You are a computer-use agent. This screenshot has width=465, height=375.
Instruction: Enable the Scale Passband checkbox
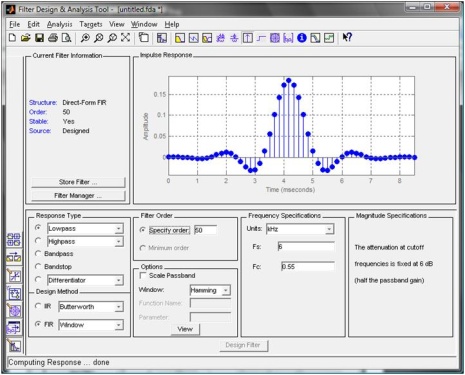(167, 276)
